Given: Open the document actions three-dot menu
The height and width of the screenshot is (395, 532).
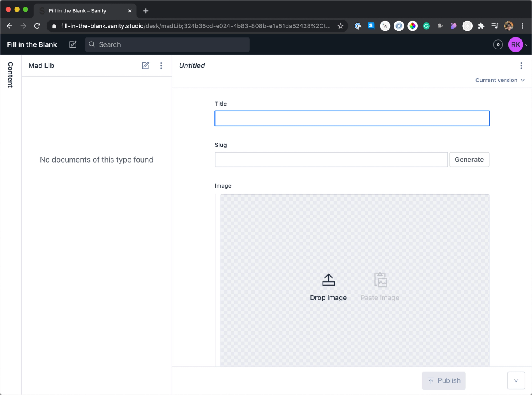Looking at the screenshot, I should point(521,65).
